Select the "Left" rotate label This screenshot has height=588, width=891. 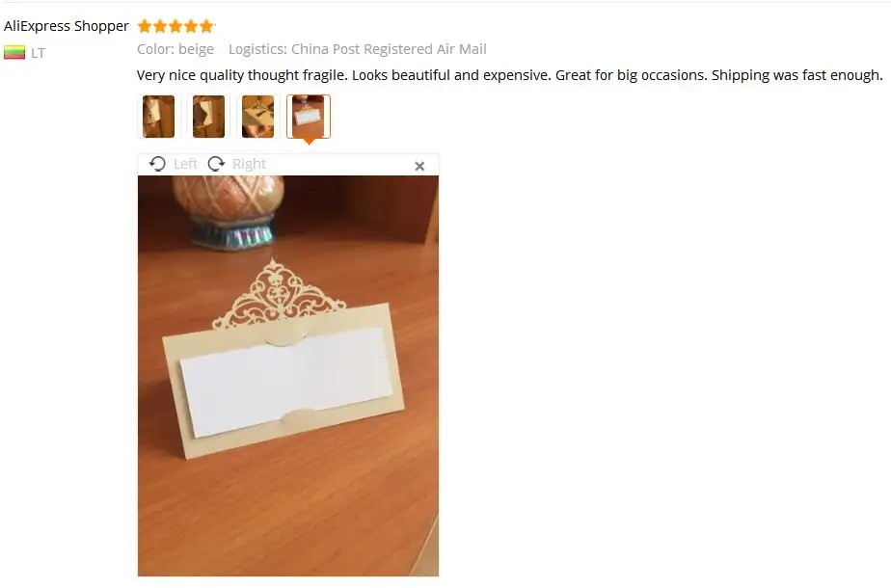tap(185, 164)
